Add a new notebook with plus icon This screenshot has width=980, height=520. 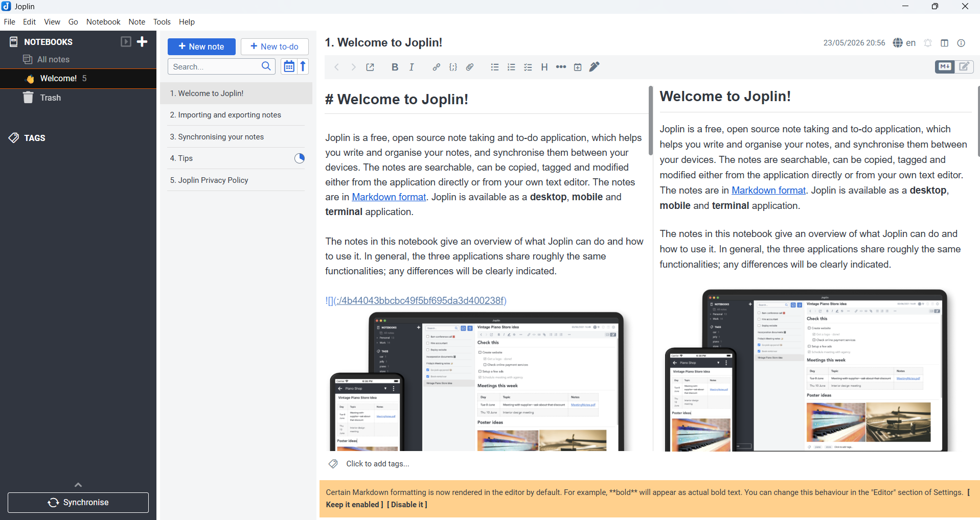pyautogui.click(x=143, y=41)
